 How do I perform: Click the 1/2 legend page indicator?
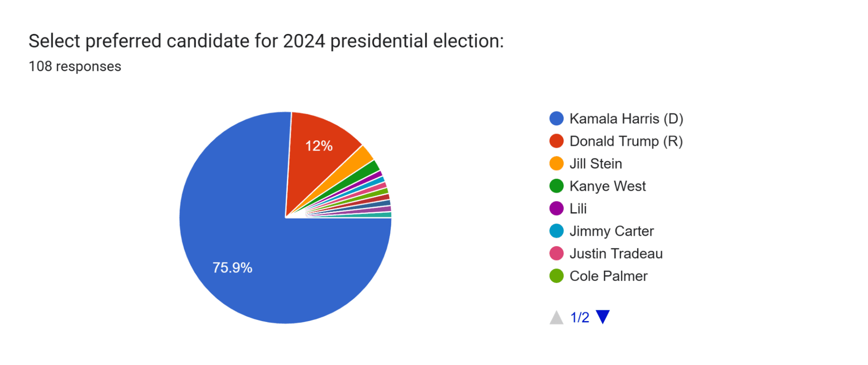point(580,318)
